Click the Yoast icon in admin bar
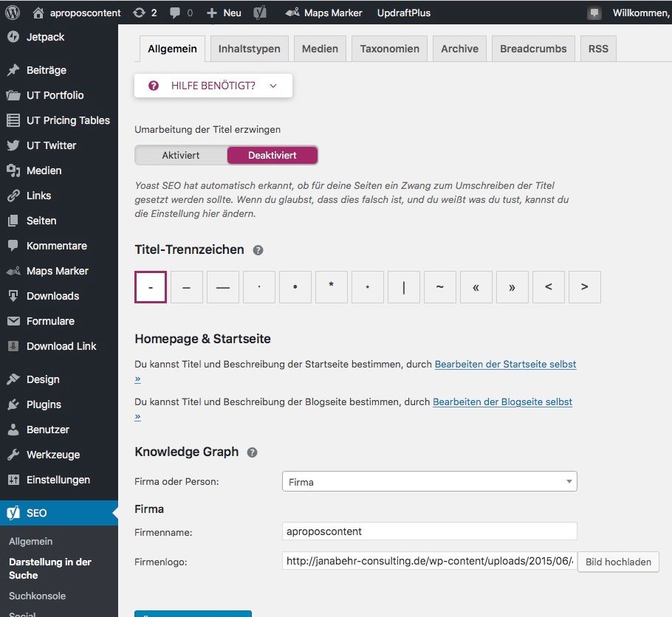Viewport: 672px width, 617px height. tap(260, 13)
